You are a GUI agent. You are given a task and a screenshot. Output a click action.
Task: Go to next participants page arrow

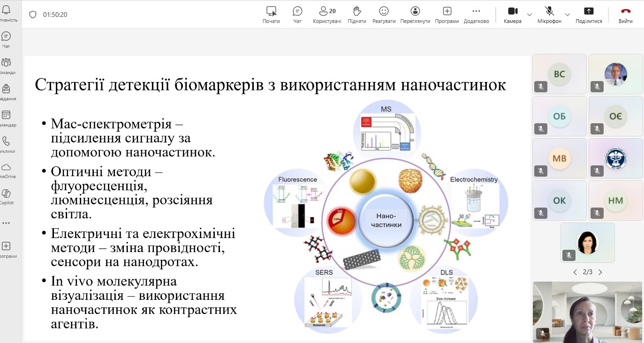coord(600,272)
